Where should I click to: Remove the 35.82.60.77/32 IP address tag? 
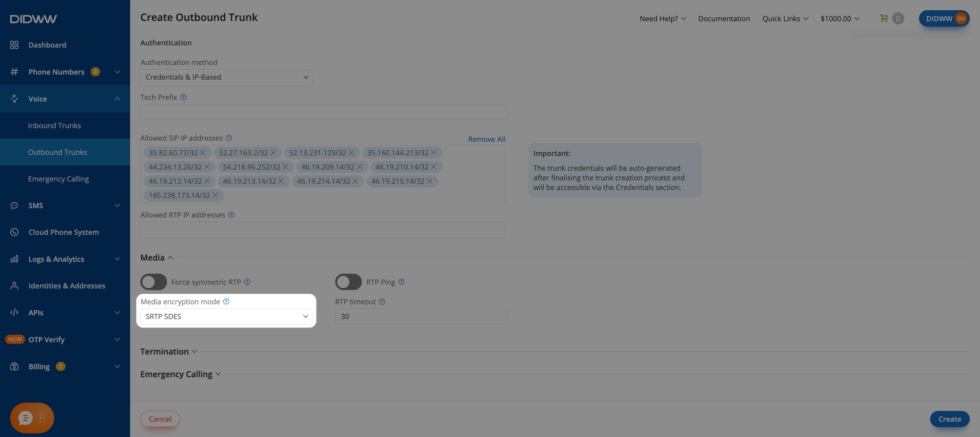tap(203, 153)
